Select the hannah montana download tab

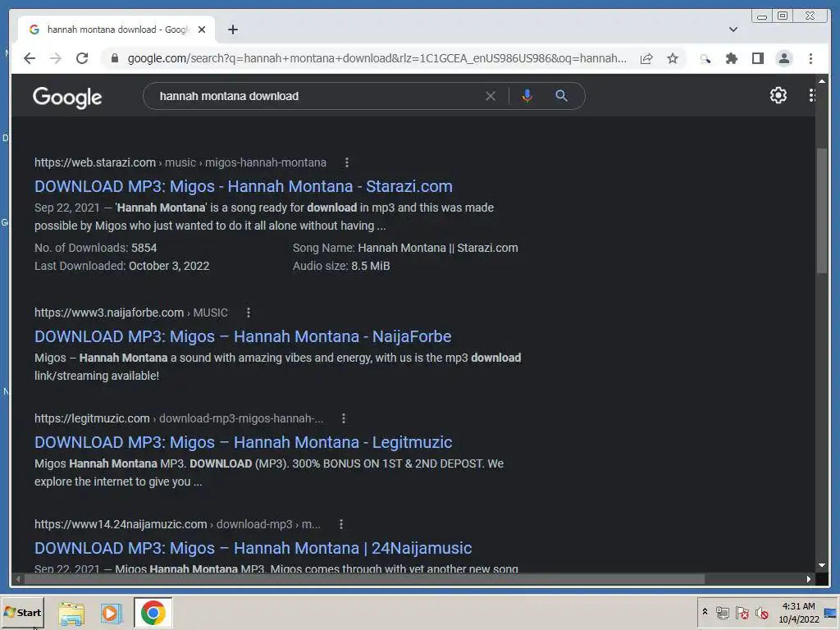coord(116,30)
